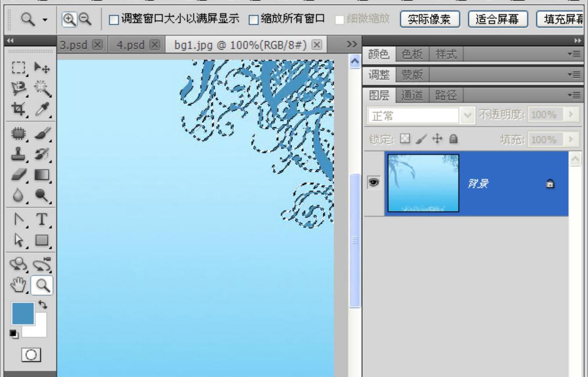Enable 缩放所有窗口 checkbox
Image resolution: width=588 pixels, height=377 pixels.
pyautogui.click(x=253, y=20)
